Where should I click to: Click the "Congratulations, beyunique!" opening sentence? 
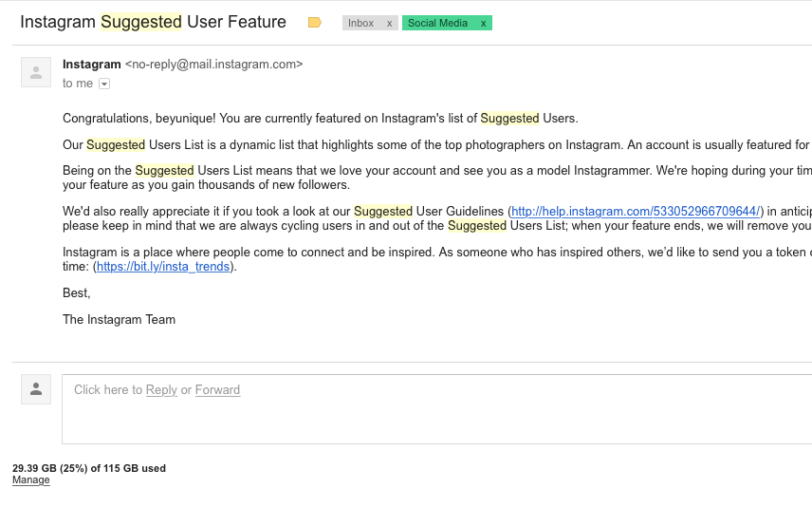click(320, 118)
